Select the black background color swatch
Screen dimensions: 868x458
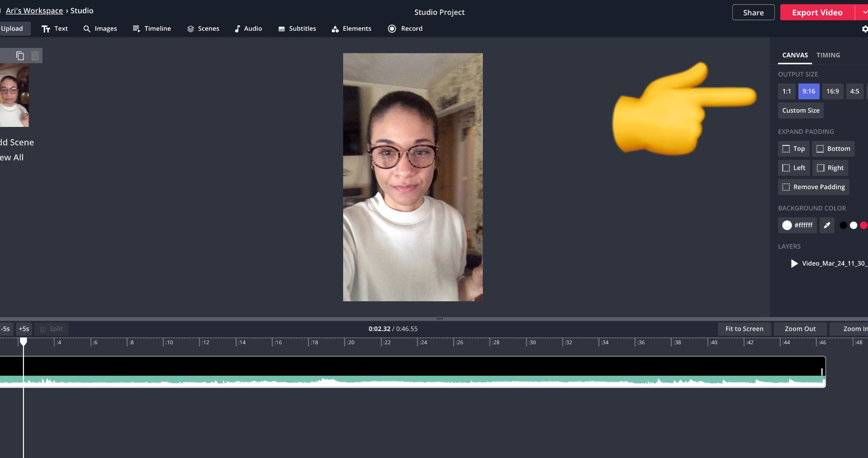click(843, 225)
